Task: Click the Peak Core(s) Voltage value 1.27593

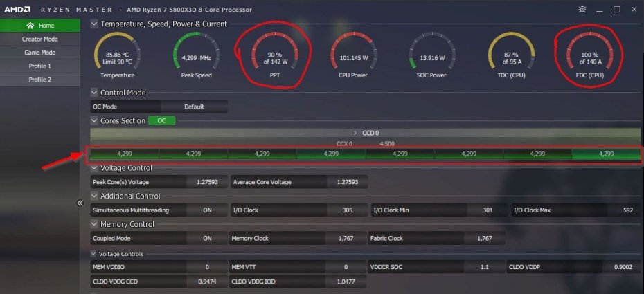Action: point(206,182)
